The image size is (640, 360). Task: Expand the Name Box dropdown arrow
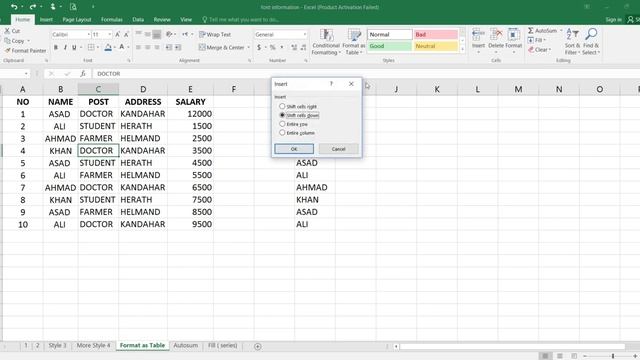(26, 73)
